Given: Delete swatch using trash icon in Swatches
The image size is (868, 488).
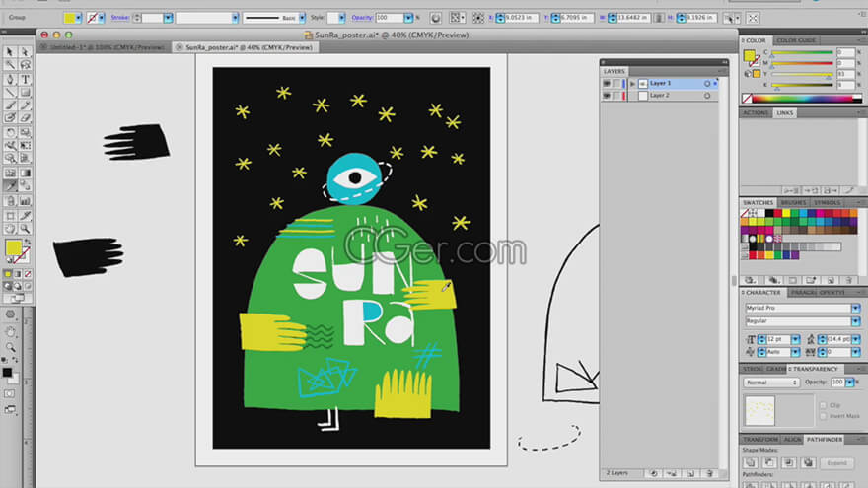Looking at the screenshot, I should (849, 281).
